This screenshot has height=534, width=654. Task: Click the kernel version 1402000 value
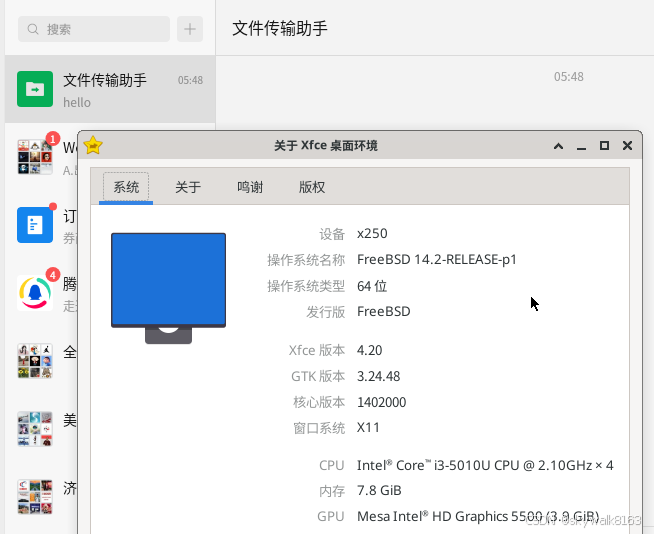click(382, 402)
